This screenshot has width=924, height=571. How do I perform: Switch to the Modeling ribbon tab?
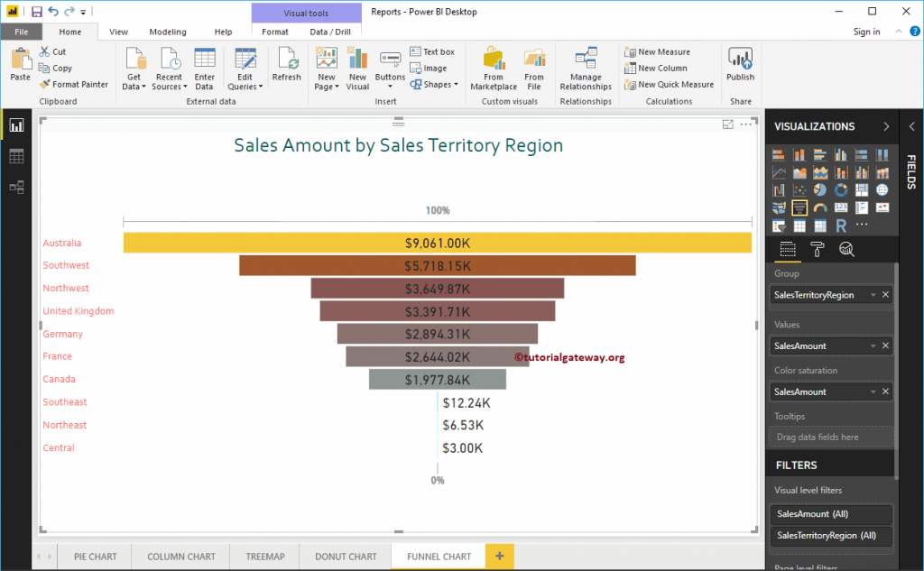pos(168,30)
